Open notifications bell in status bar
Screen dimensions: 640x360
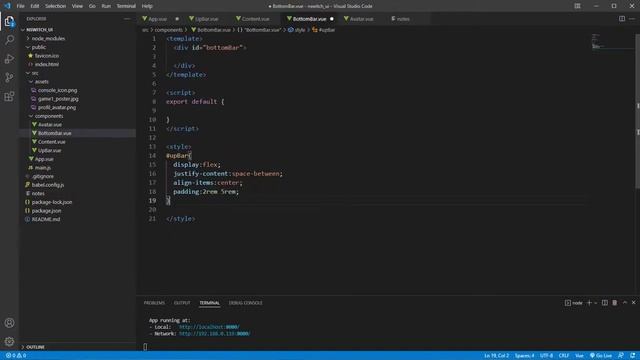point(632,356)
